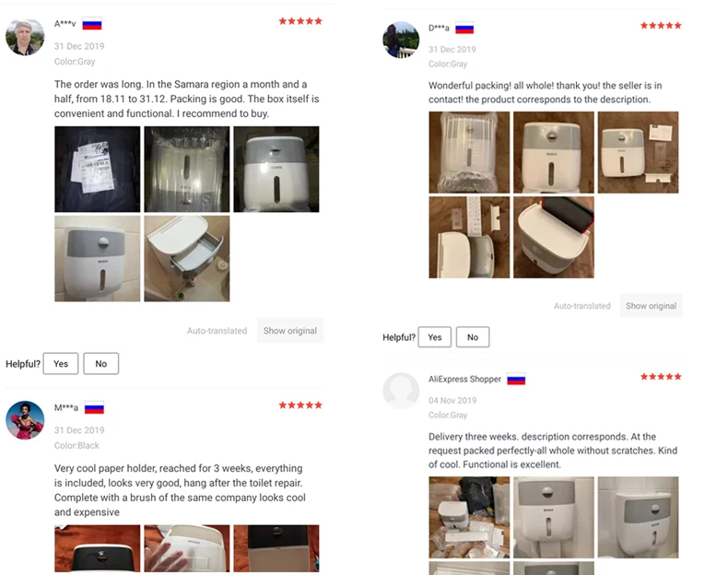Click Russian flag next to A***v

(x=92, y=24)
